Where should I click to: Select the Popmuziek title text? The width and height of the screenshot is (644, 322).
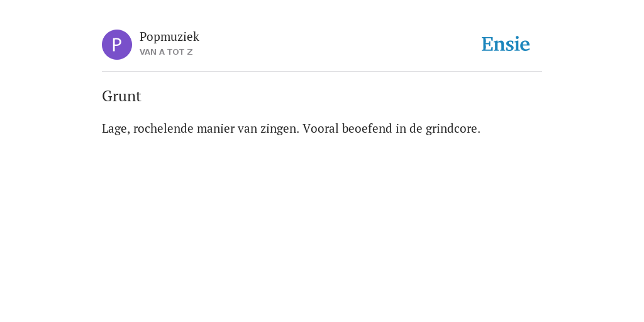tap(169, 37)
